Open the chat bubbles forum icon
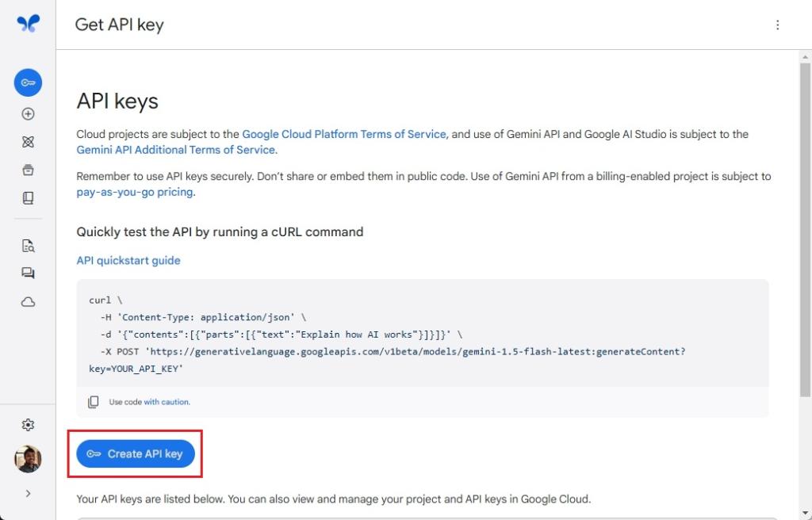 point(28,273)
